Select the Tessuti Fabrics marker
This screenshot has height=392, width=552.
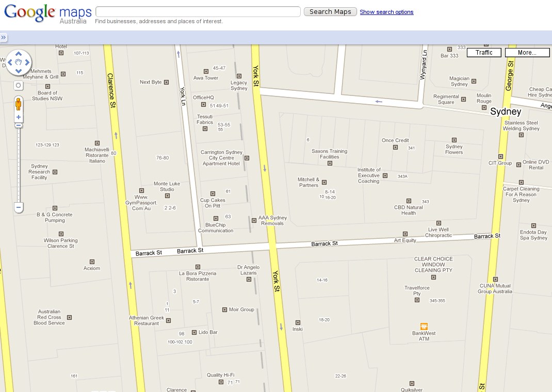tap(205, 129)
